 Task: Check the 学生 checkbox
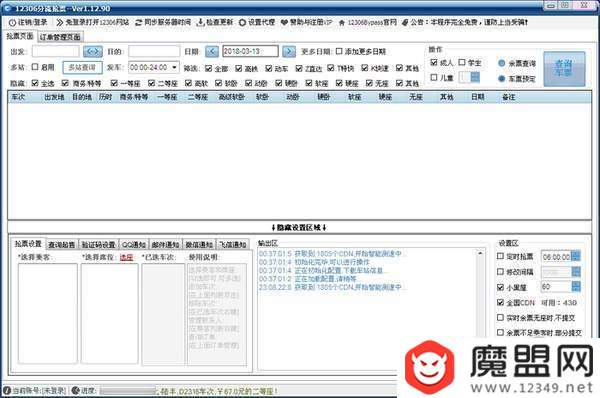click(x=462, y=62)
